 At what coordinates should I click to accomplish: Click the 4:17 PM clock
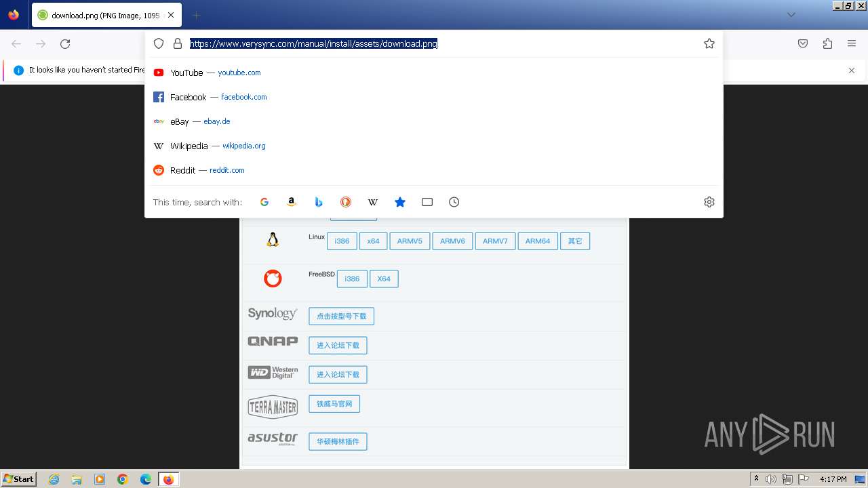(833, 479)
